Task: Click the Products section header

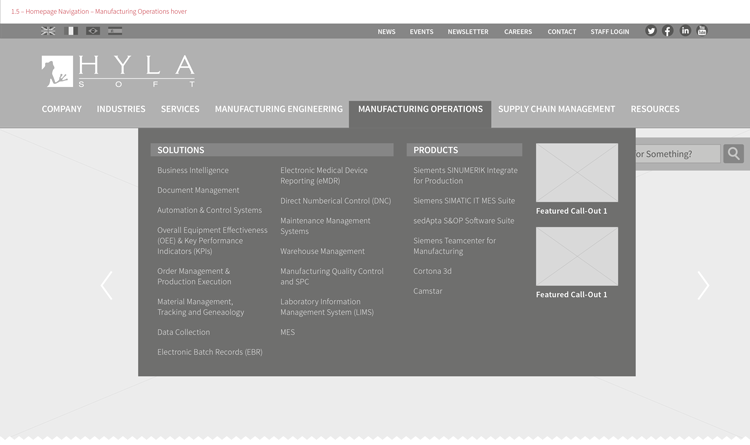Action: 464,150
